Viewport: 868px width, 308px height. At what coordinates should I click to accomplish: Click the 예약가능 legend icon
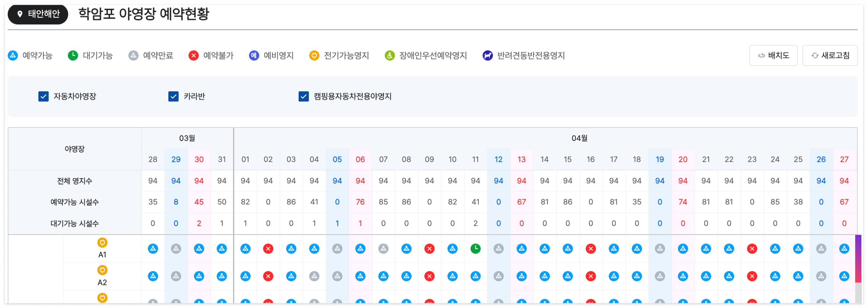tap(13, 56)
